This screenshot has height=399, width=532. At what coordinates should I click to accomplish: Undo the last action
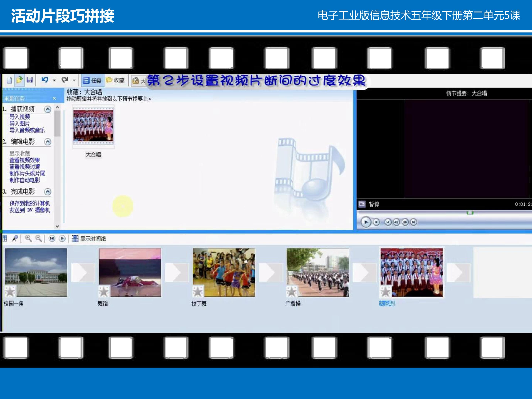click(45, 80)
